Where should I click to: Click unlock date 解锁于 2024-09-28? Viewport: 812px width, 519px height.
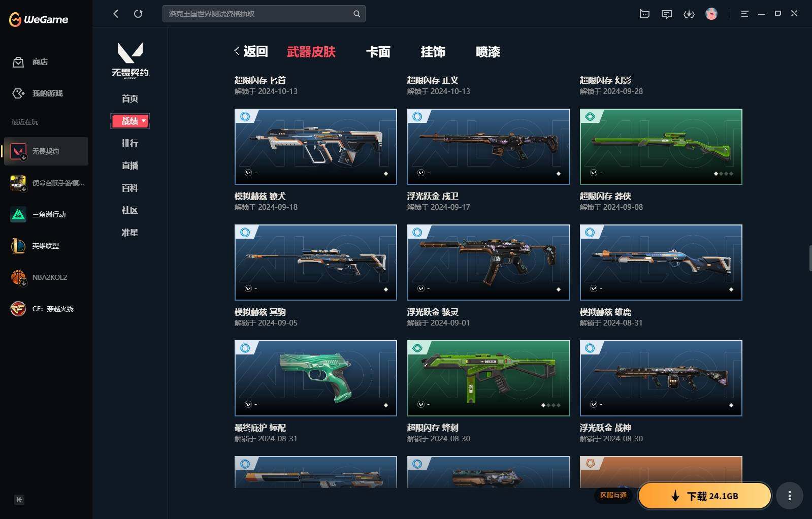click(x=611, y=91)
